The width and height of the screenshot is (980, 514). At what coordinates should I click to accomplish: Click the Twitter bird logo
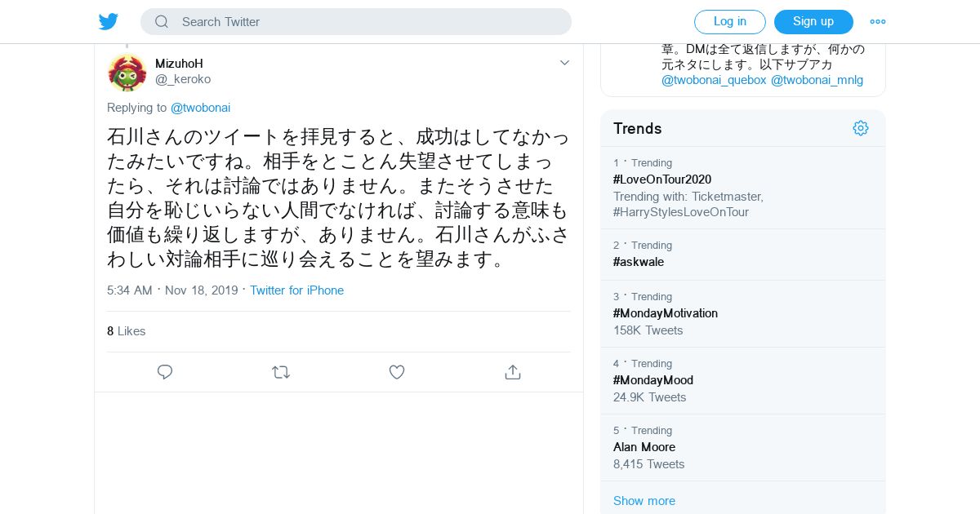[x=109, y=22]
